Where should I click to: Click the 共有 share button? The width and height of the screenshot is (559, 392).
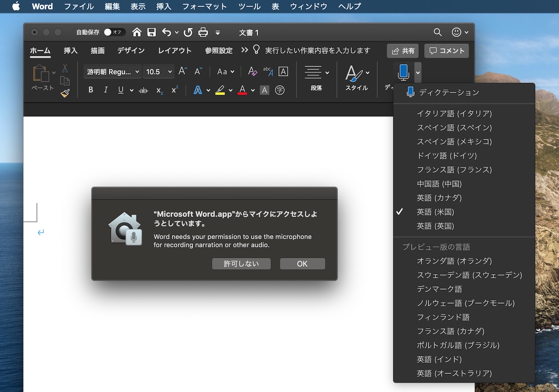[x=403, y=51]
